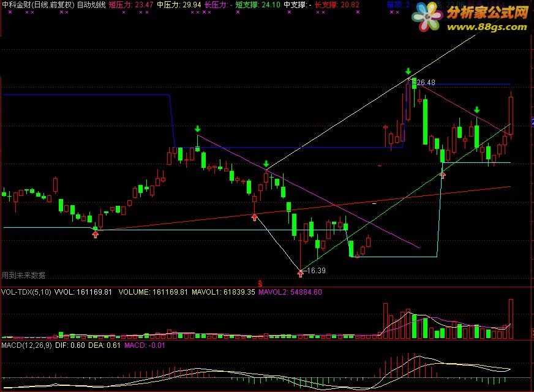534x392 pixels.
Task: Click the VOLUME: 161169.81 value
Action: [x=153, y=292]
